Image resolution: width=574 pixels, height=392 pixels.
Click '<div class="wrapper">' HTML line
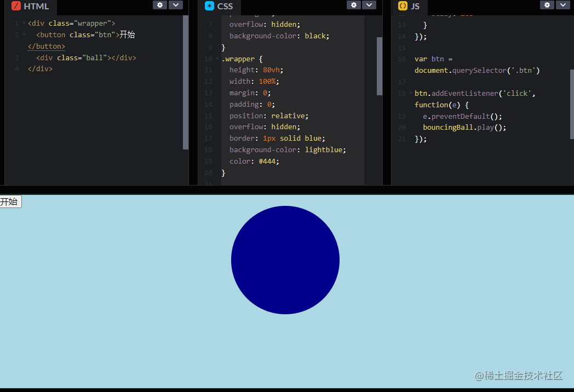72,24
